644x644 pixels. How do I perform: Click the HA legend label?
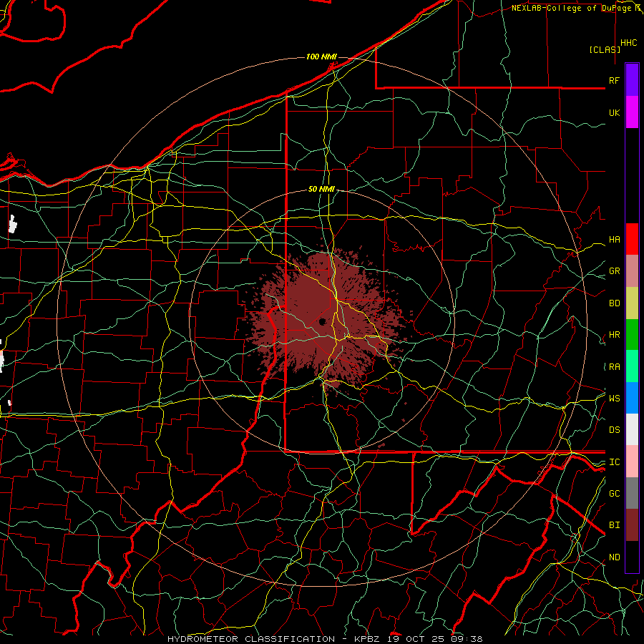coord(614,240)
